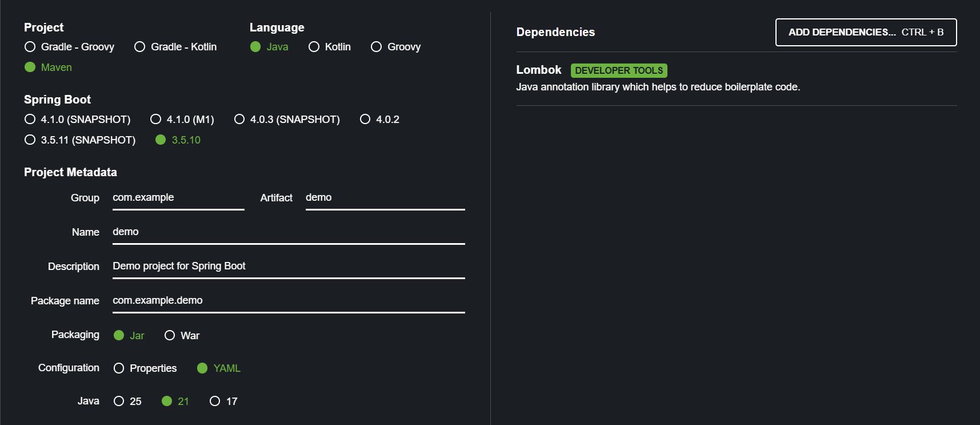Click the Project heading

43,27
